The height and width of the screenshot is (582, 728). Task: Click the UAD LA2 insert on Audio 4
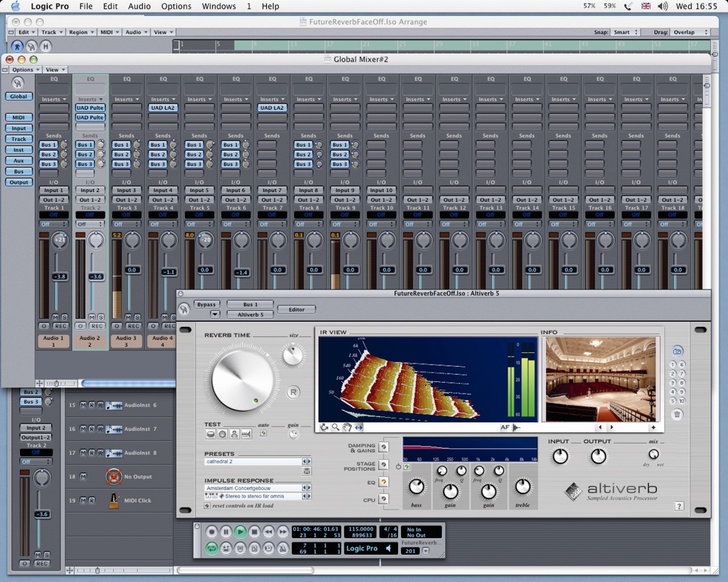point(163,108)
